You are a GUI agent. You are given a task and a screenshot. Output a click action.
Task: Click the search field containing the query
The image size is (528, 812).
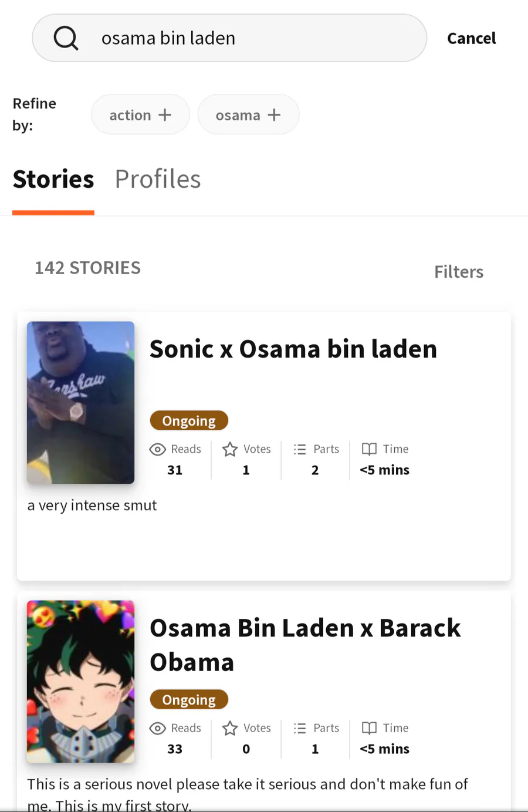click(246, 38)
